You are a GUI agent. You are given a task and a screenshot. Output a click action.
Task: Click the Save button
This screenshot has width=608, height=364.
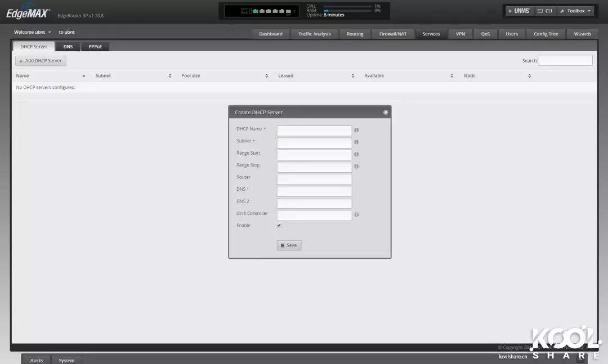(289, 245)
